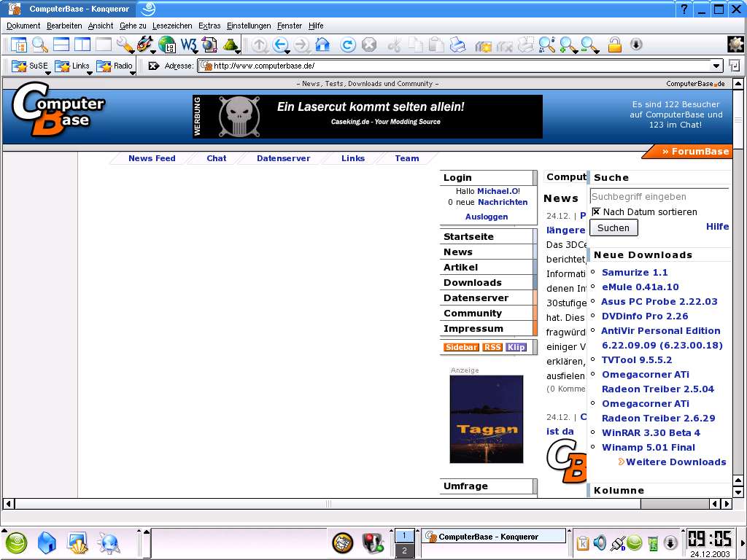This screenshot has height=560, width=747.
Task: Open Bearbeiten menu
Action: (x=64, y=26)
